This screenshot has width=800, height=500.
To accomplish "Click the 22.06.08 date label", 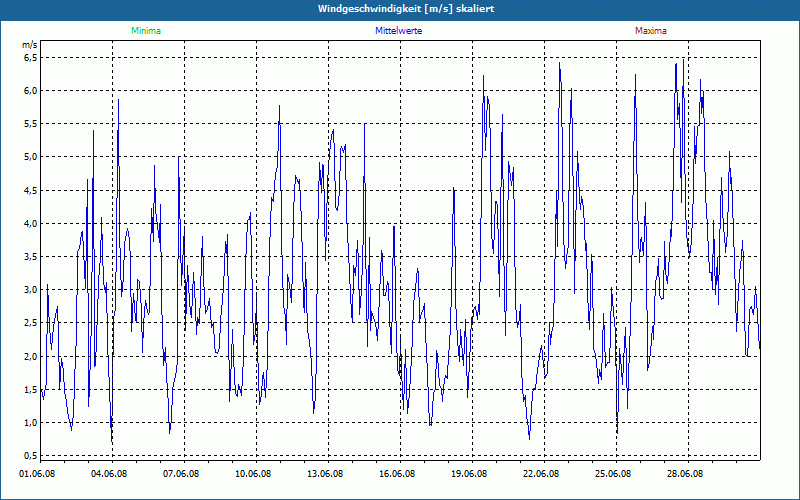I will pos(541,473).
